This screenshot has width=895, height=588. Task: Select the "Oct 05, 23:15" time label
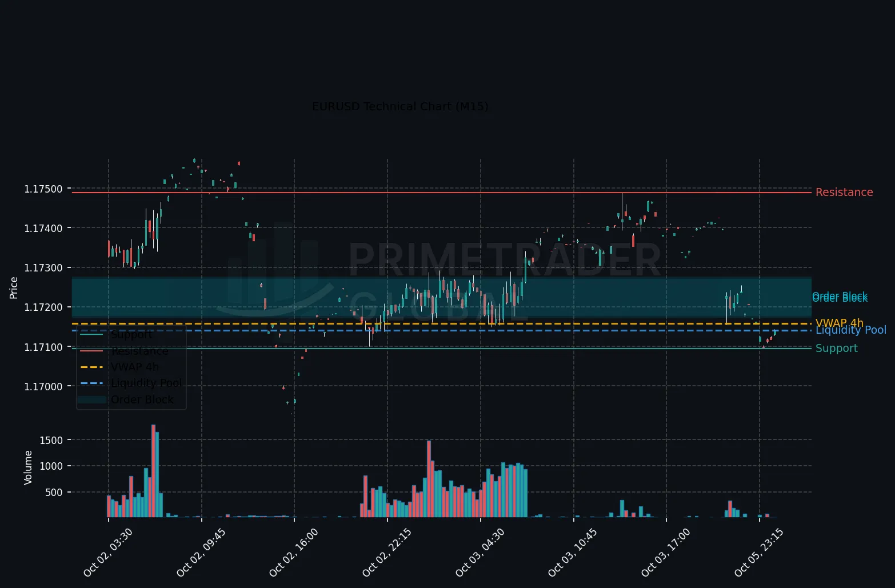tap(759, 553)
